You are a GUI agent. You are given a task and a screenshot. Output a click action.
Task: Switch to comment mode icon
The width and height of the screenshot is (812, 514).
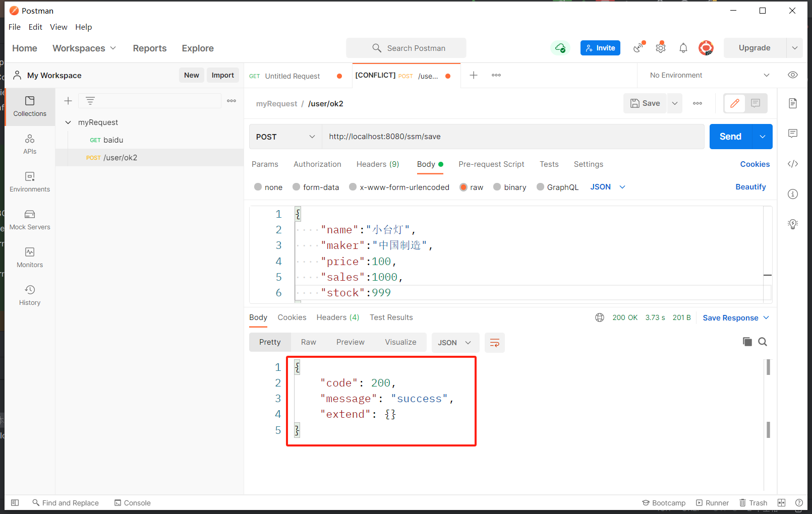756,103
